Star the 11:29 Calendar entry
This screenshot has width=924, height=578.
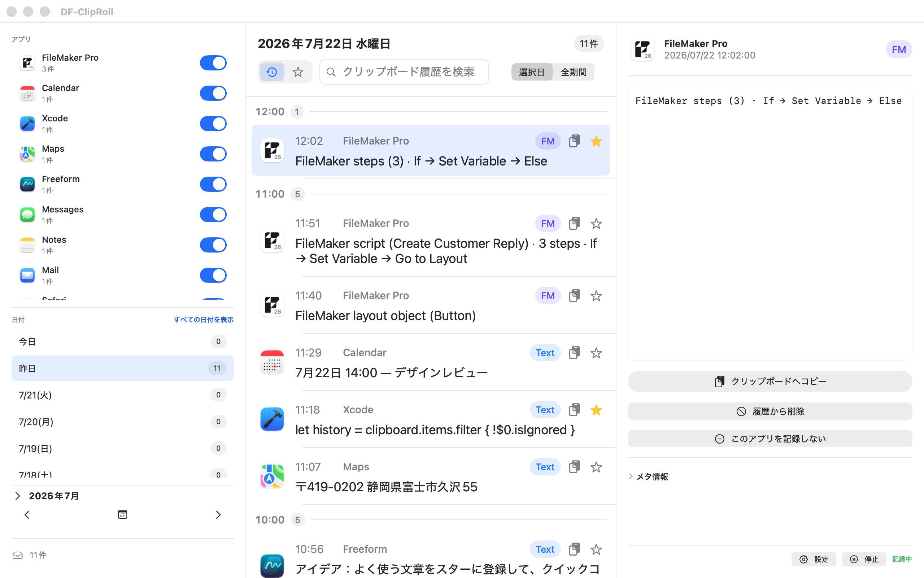[596, 353]
